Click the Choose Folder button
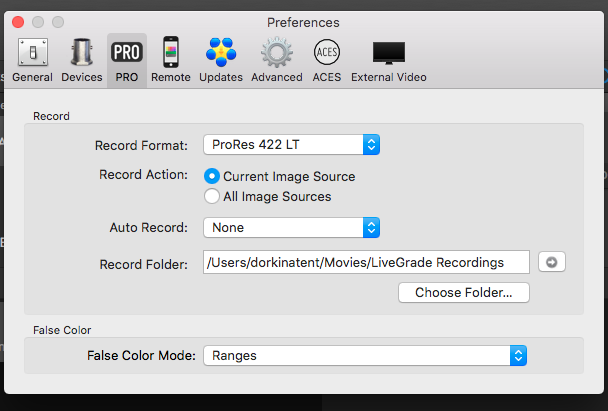 click(464, 293)
